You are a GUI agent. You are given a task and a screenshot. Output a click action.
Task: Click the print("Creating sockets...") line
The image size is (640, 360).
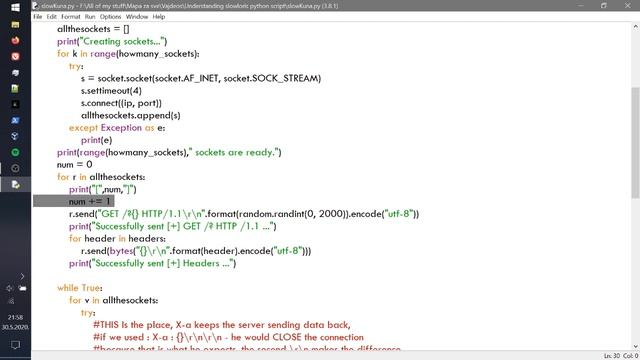click(112, 41)
